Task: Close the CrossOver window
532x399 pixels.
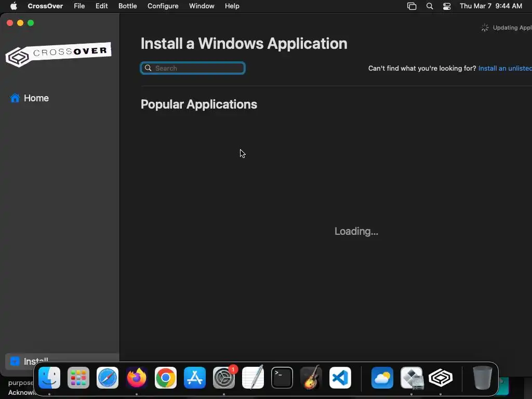Action: point(10,23)
